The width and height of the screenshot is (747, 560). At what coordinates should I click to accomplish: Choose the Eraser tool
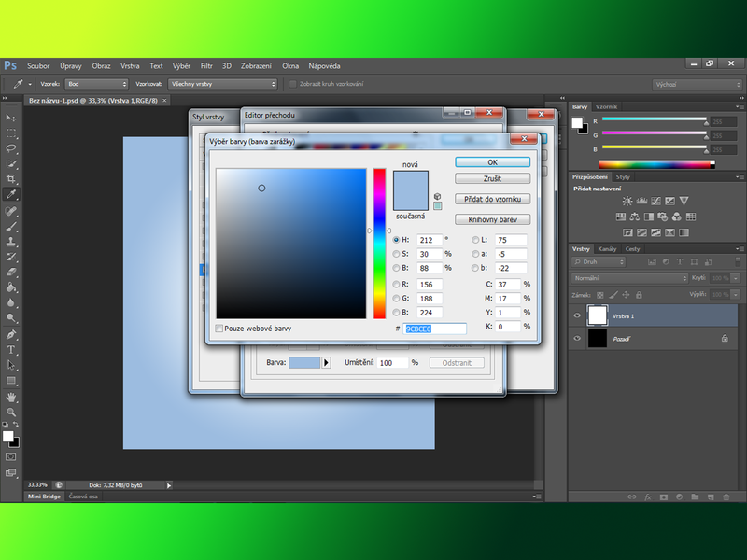(x=11, y=272)
